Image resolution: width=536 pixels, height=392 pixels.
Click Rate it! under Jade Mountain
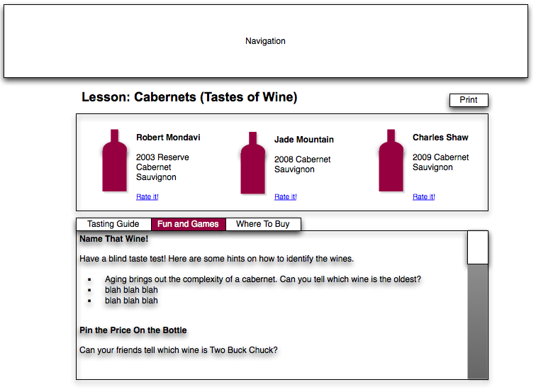click(286, 196)
